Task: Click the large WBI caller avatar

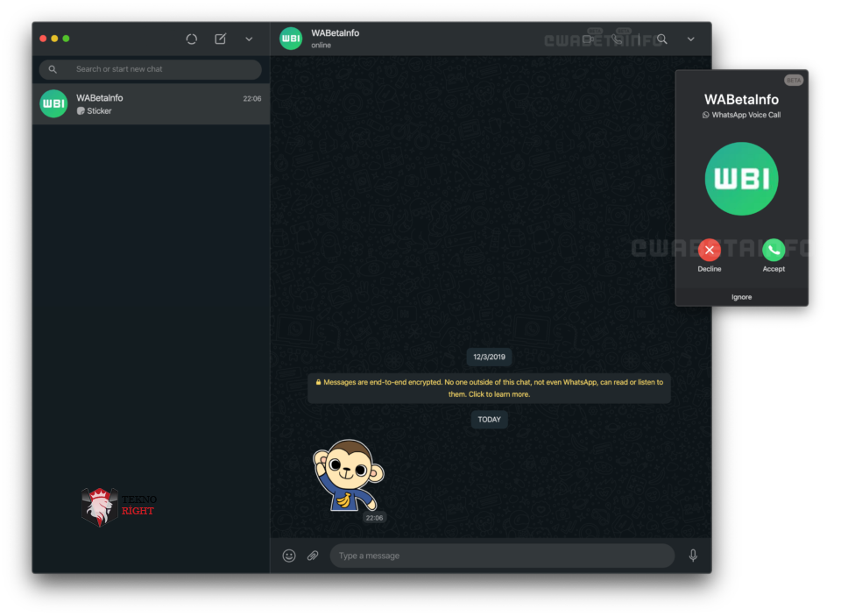Action: click(x=741, y=179)
